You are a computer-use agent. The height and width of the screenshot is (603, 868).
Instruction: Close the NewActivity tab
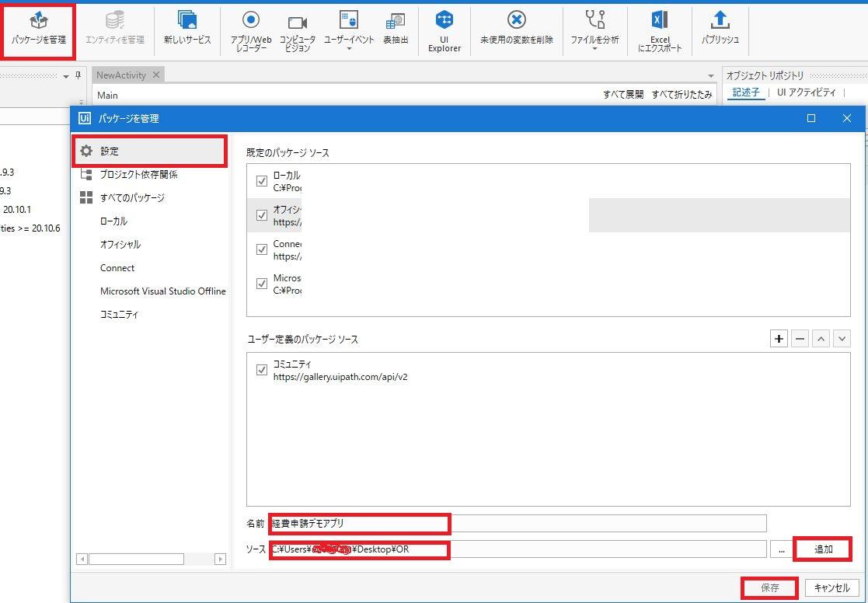tap(156, 75)
